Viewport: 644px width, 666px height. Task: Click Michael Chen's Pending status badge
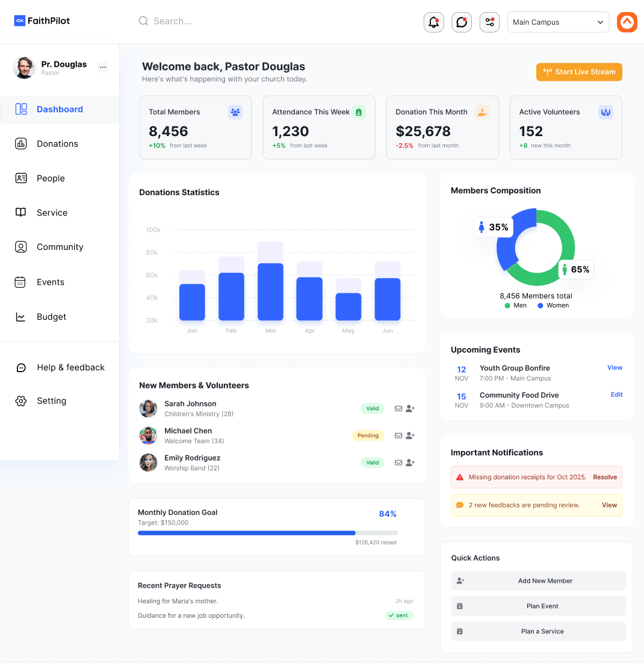368,435
